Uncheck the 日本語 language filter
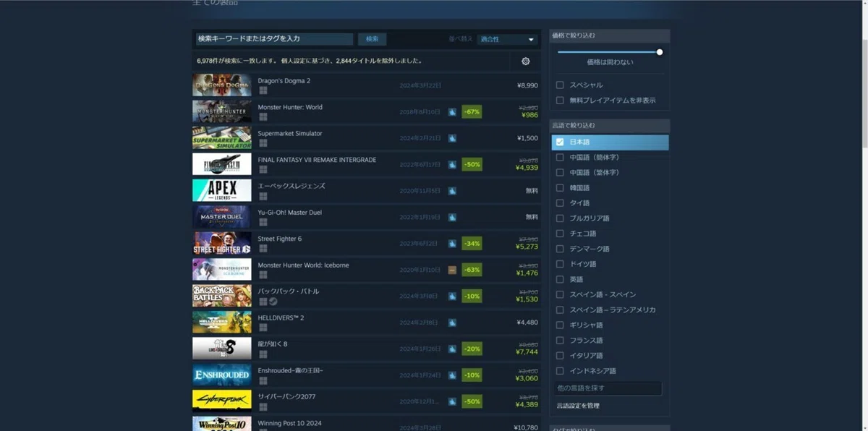Screen dimensions: 868x431 click(x=560, y=142)
